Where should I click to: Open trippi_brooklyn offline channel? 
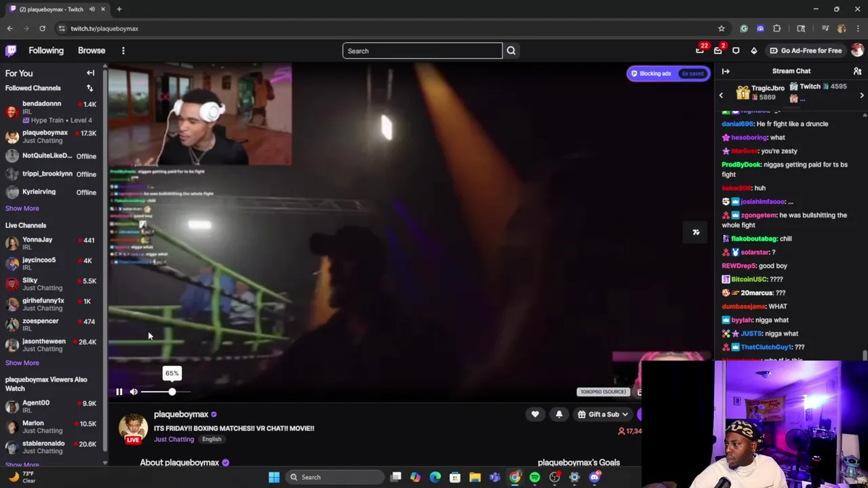(x=51, y=174)
